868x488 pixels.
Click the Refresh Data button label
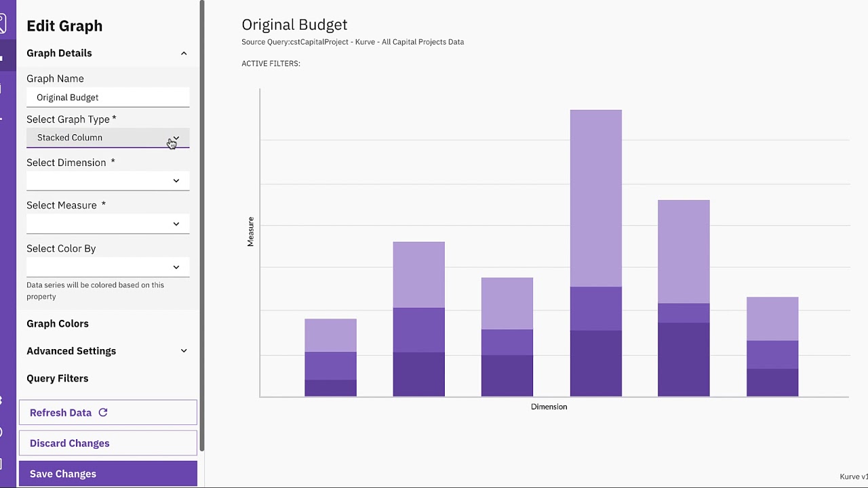click(x=60, y=412)
